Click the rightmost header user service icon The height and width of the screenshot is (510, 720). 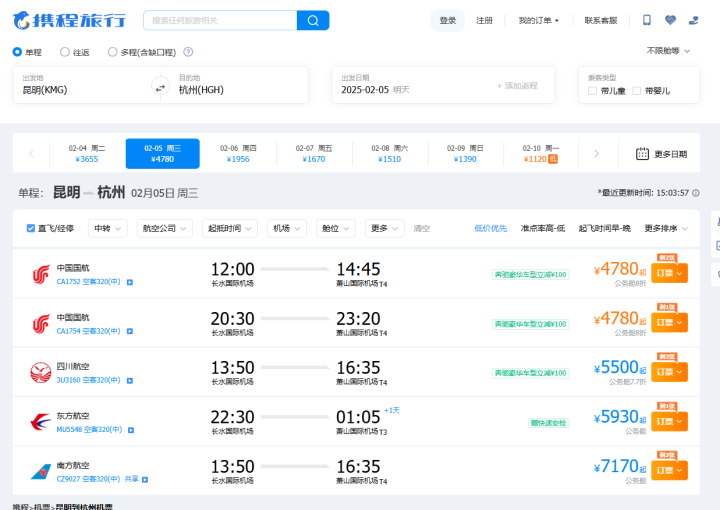693,20
